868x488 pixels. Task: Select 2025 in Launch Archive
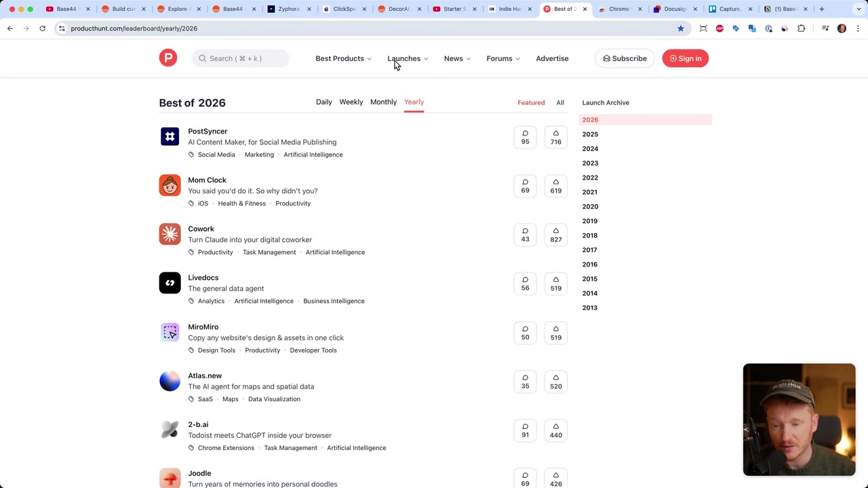[590, 134]
